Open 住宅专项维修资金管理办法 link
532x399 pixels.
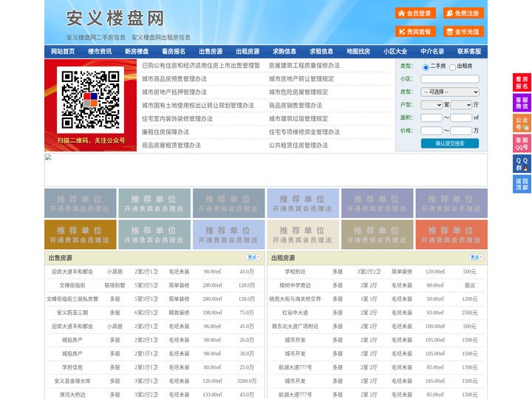tap(304, 132)
